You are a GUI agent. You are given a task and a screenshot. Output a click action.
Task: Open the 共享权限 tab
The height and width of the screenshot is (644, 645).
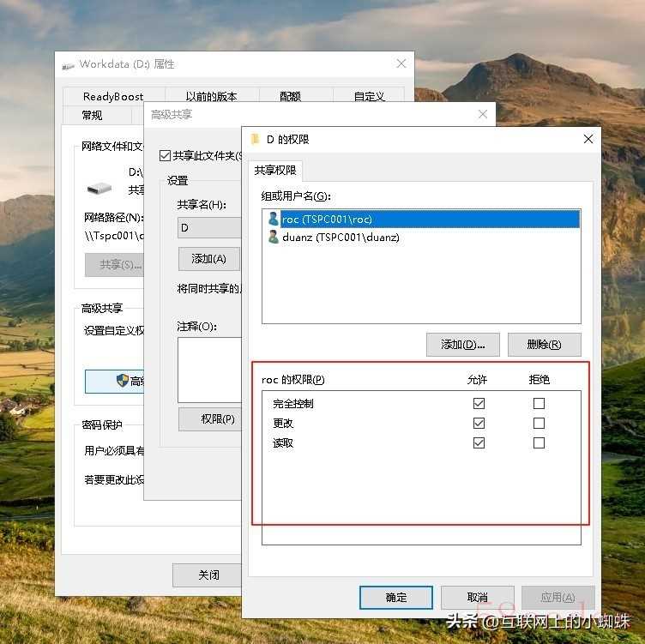pyautogui.click(x=275, y=171)
